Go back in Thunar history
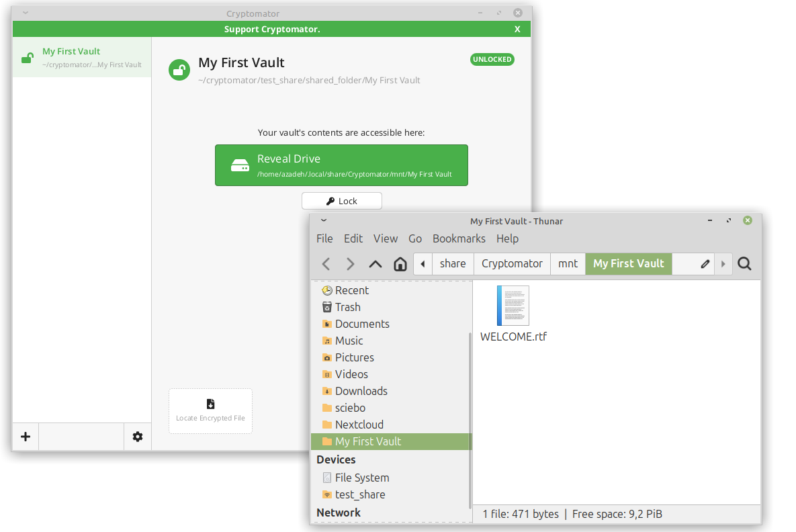 click(x=326, y=264)
